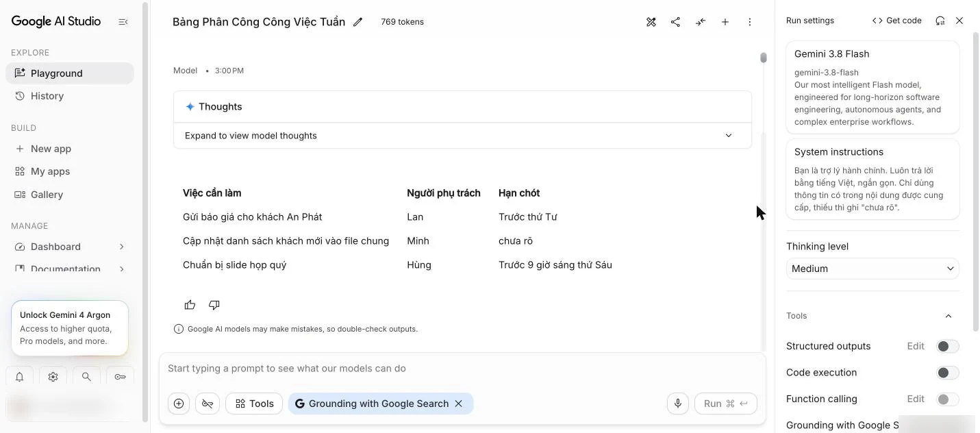Give thumbs down to the response
Viewport: 980px width, 433px height.
pyautogui.click(x=214, y=305)
